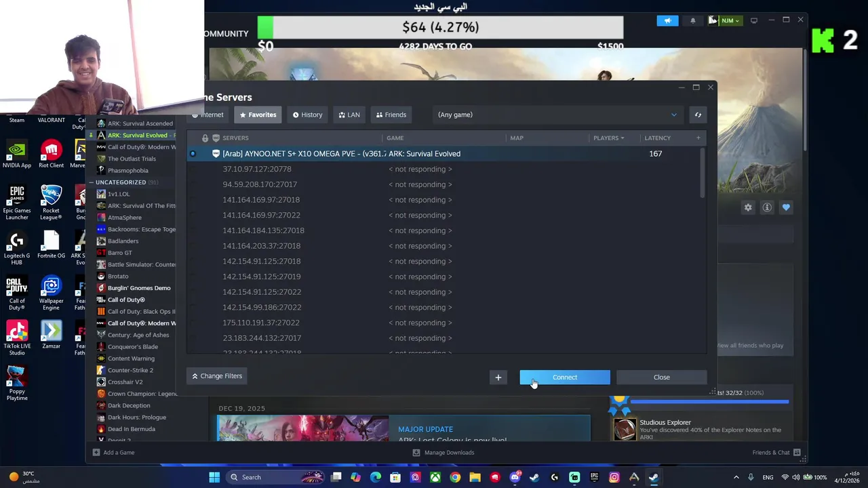Click the achievements progress bar
Viewport: 868px width, 488px height.
click(x=709, y=402)
